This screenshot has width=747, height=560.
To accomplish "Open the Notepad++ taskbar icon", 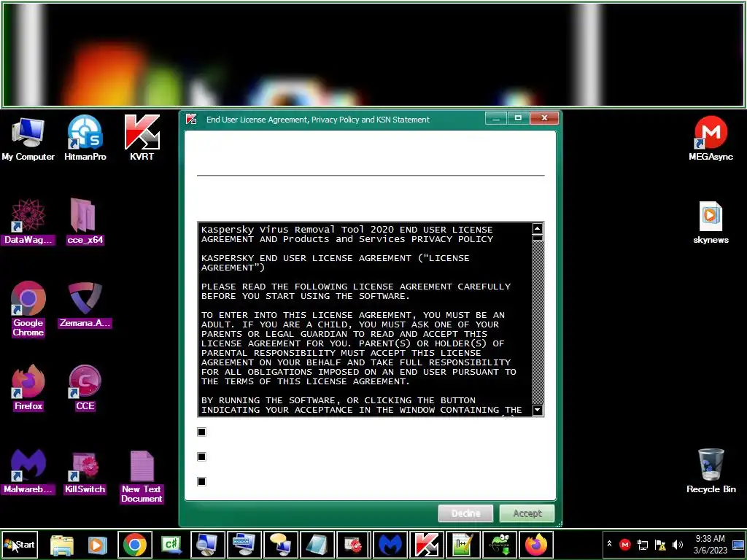I will [x=463, y=545].
